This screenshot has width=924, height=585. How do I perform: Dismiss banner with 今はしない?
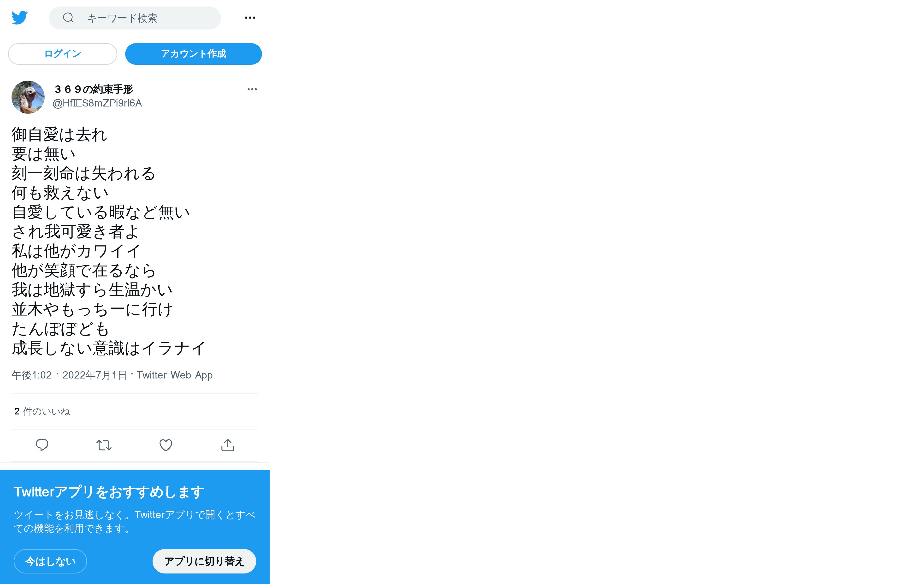point(50,561)
